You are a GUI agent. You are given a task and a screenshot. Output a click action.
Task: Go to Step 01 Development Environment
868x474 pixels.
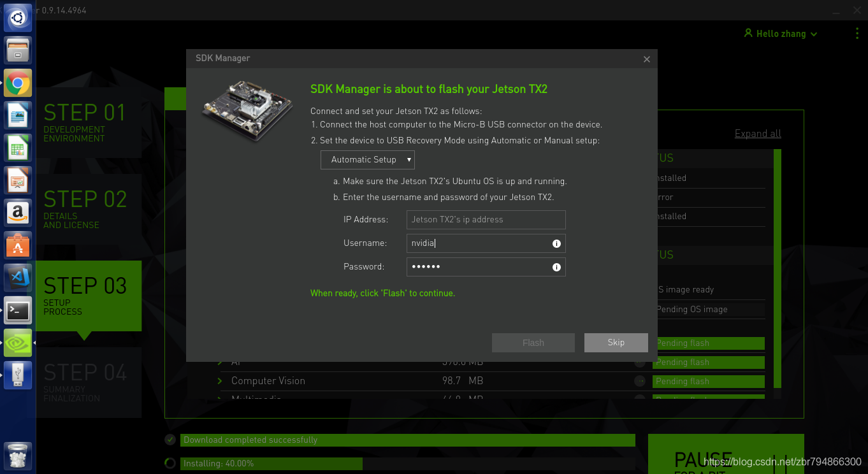coord(89,122)
